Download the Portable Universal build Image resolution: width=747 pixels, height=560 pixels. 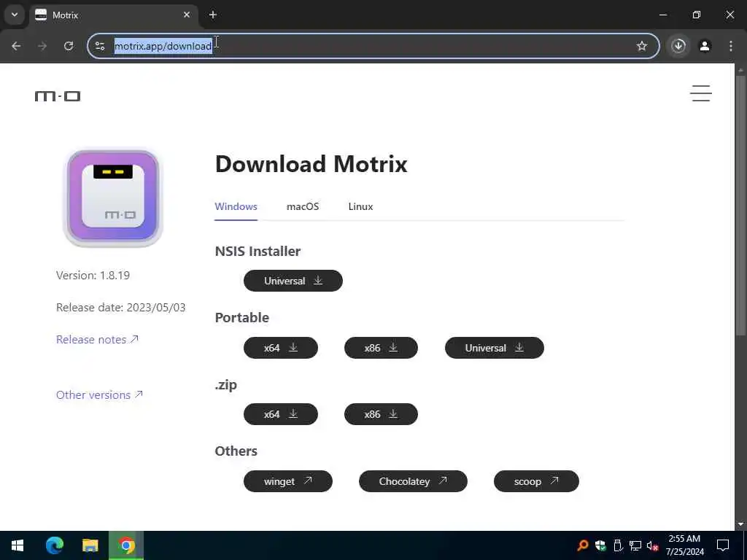[x=494, y=348]
